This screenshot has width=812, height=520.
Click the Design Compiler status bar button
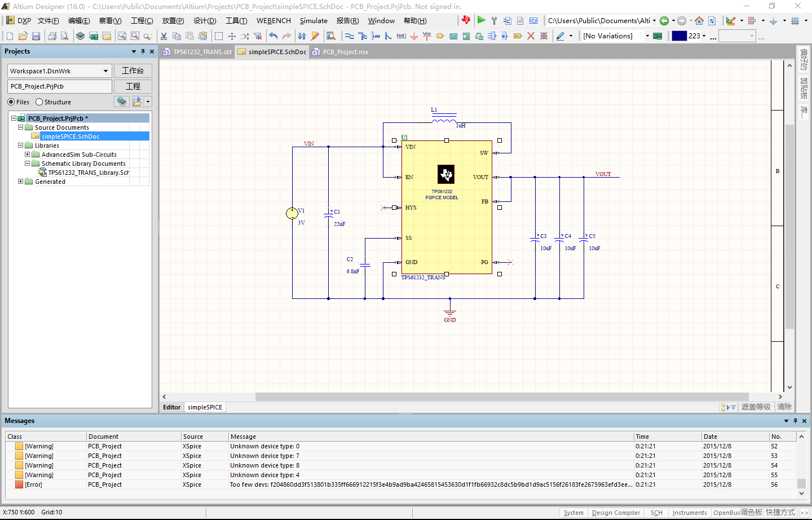point(616,513)
